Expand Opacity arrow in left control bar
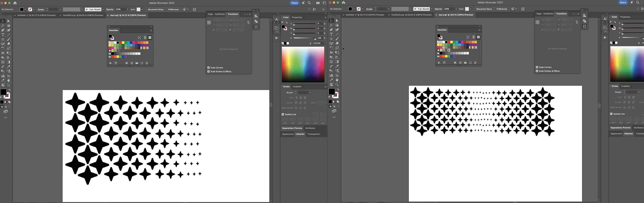 tap(128, 9)
